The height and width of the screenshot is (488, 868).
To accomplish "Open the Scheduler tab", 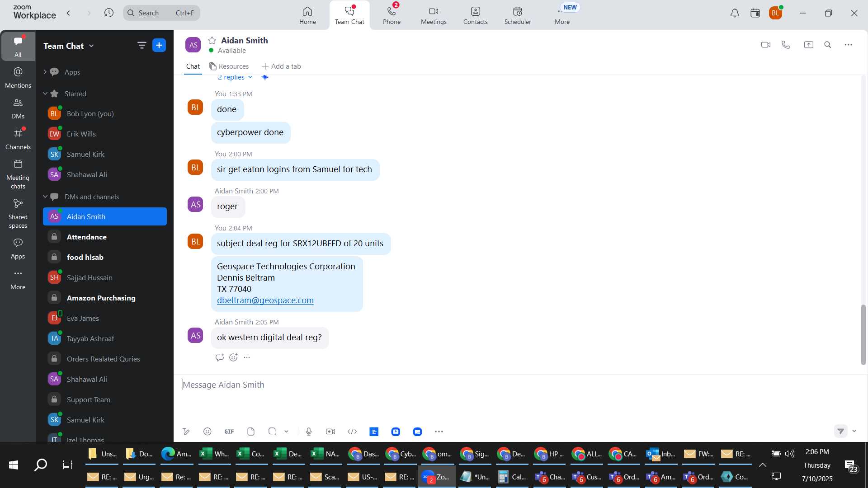I will coord(518,15).
